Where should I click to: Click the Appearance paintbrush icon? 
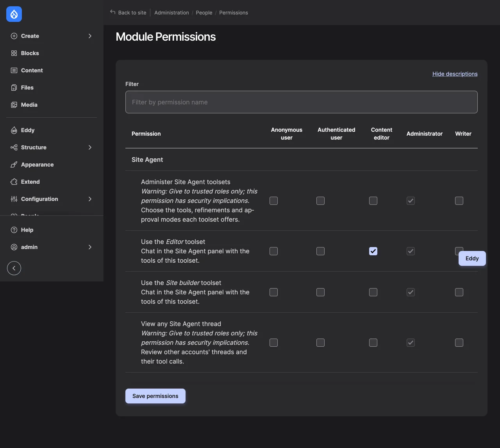tap(14, 165)
